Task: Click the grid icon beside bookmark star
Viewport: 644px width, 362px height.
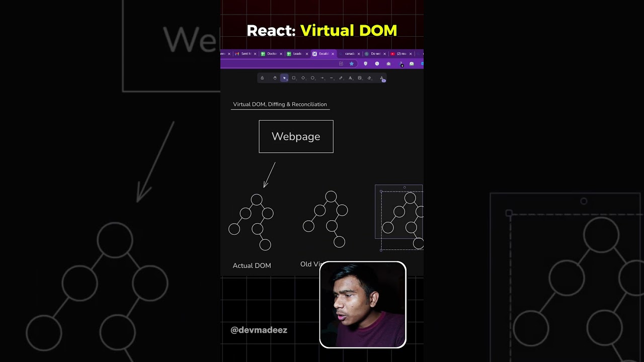Action: (x=341, y=64)
